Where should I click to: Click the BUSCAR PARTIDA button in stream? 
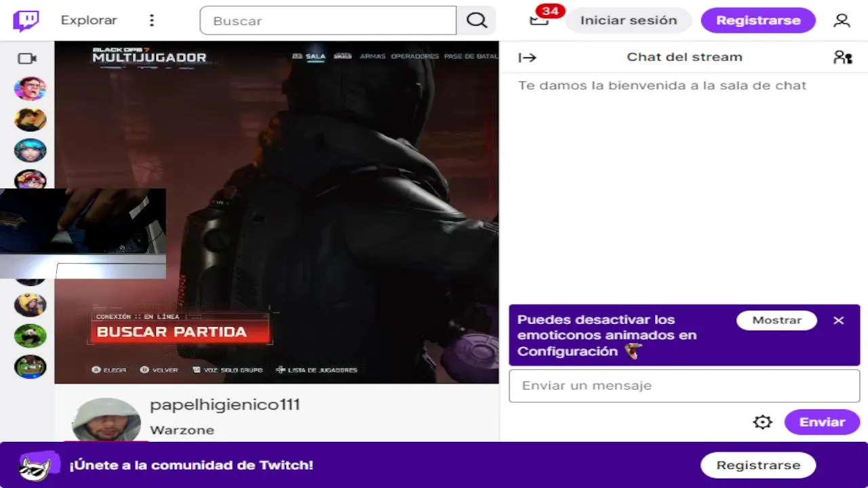point(180,332)
